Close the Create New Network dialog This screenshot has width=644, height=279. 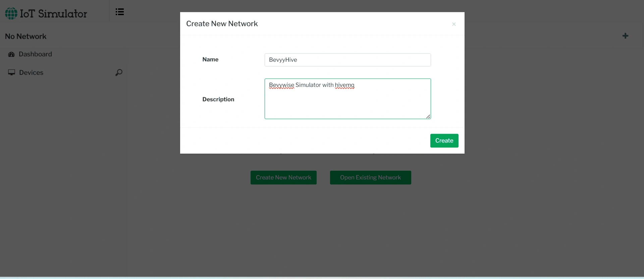(454, 24)
